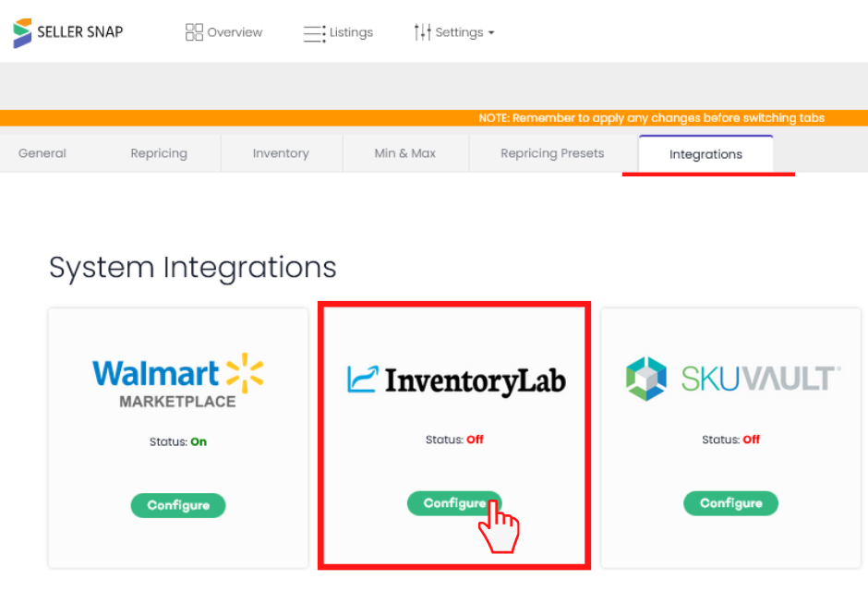Click the Listings list icon
The width and height of the screenshot is (868, 603).
click(x=312, y=32)
